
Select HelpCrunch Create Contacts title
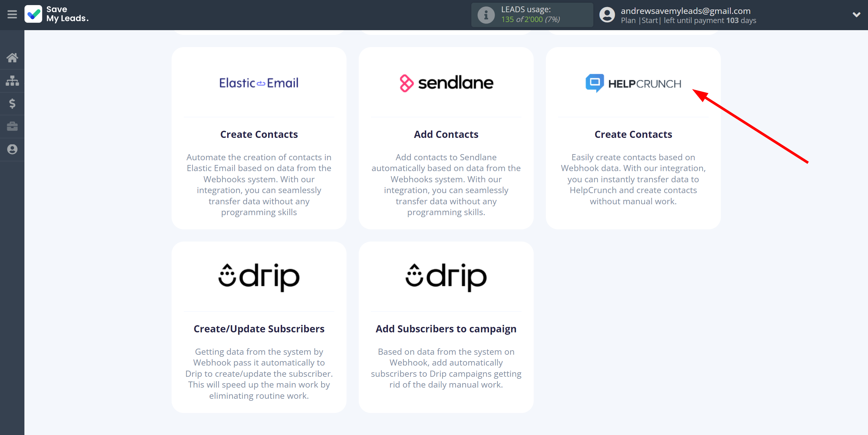click(x=633, y=134)
